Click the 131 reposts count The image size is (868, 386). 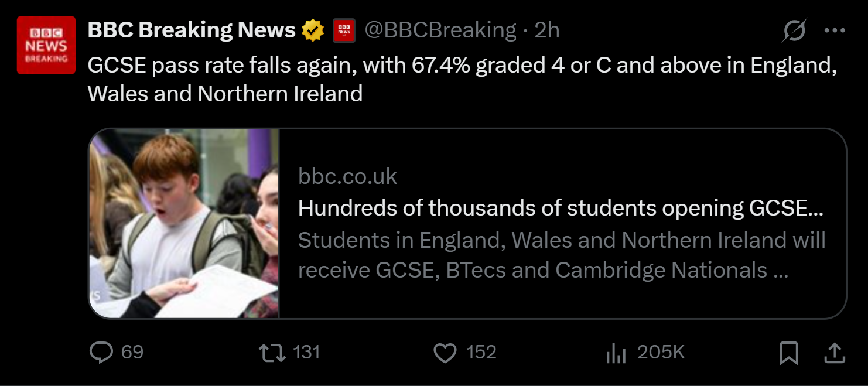(306, 352)
